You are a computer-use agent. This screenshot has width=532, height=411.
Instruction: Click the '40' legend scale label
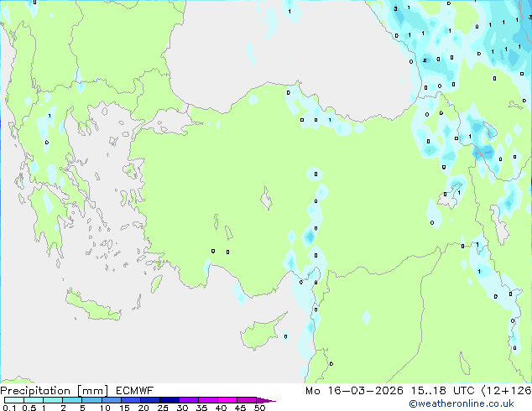(x=221, y=408)
